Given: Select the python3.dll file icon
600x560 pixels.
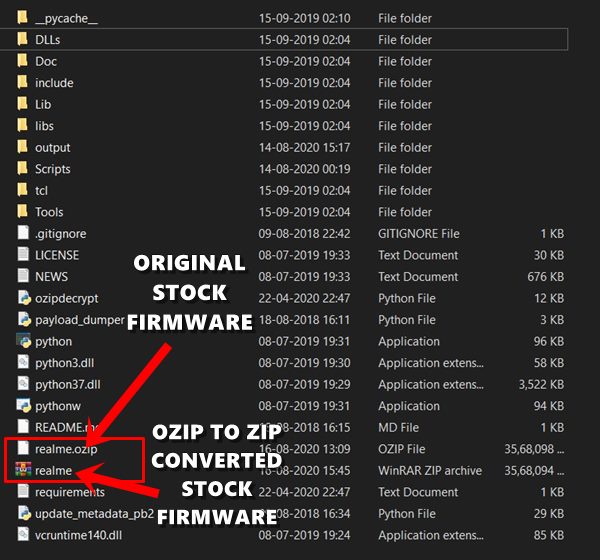Looking at the screenshot, I should click(23, 362).
